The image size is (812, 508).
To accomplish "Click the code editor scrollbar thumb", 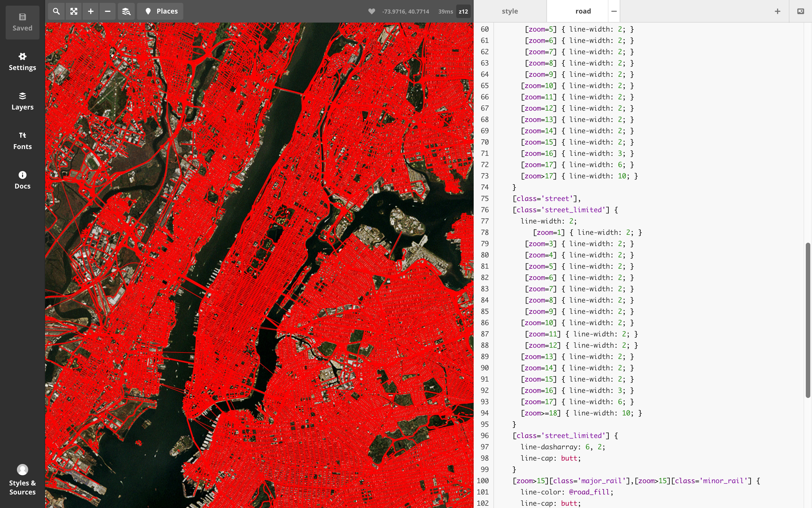I will 808,320.
